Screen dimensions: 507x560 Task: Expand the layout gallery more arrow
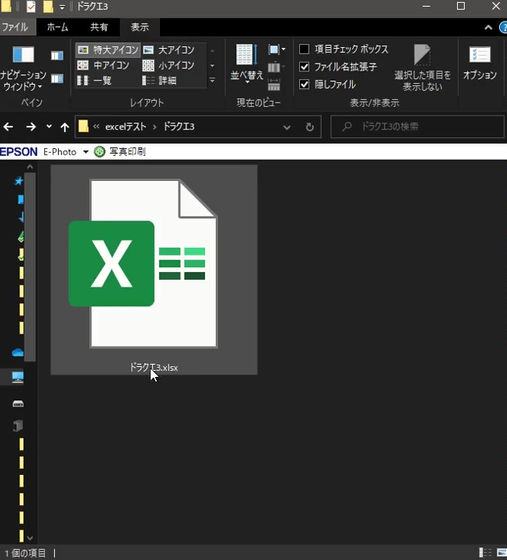(x=212, y=81)
